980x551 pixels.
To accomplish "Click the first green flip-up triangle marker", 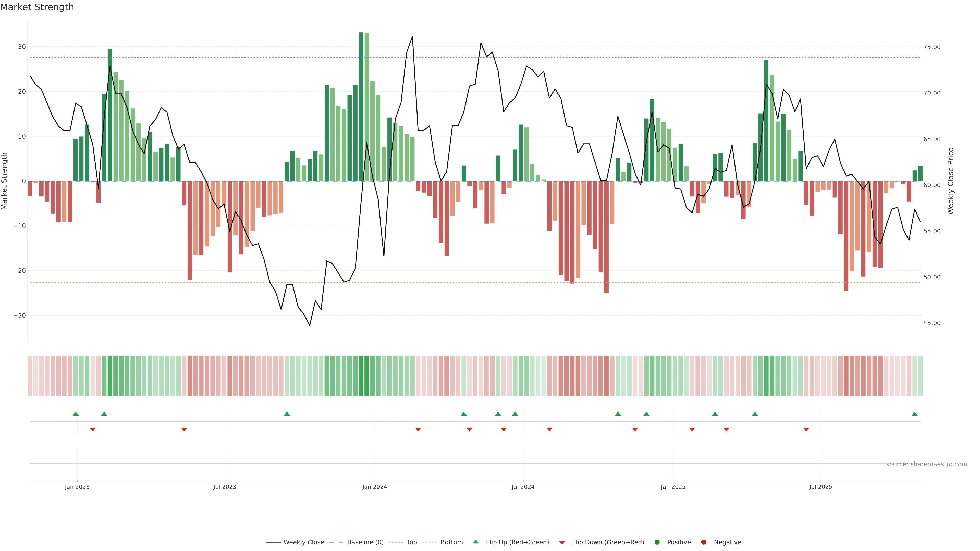I will [x=76, y=414].
